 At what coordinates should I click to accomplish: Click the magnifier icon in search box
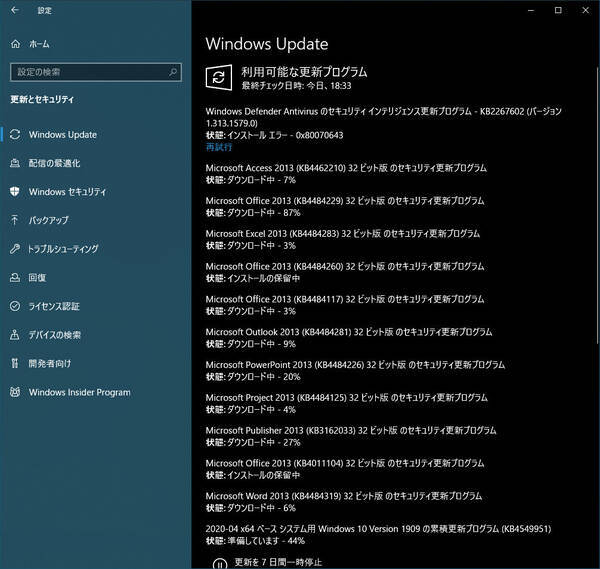pyautogui.click(x=173, y=72)
